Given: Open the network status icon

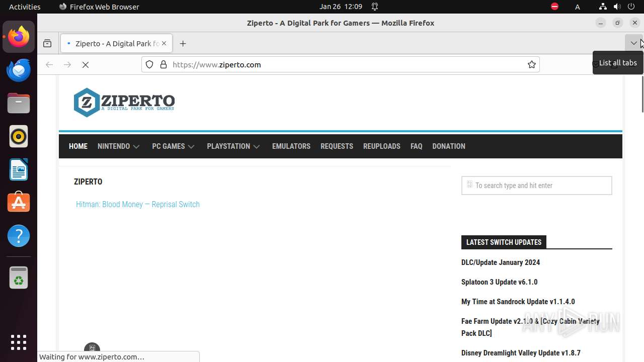Looking at the screenshot, I should pos(603,7).
